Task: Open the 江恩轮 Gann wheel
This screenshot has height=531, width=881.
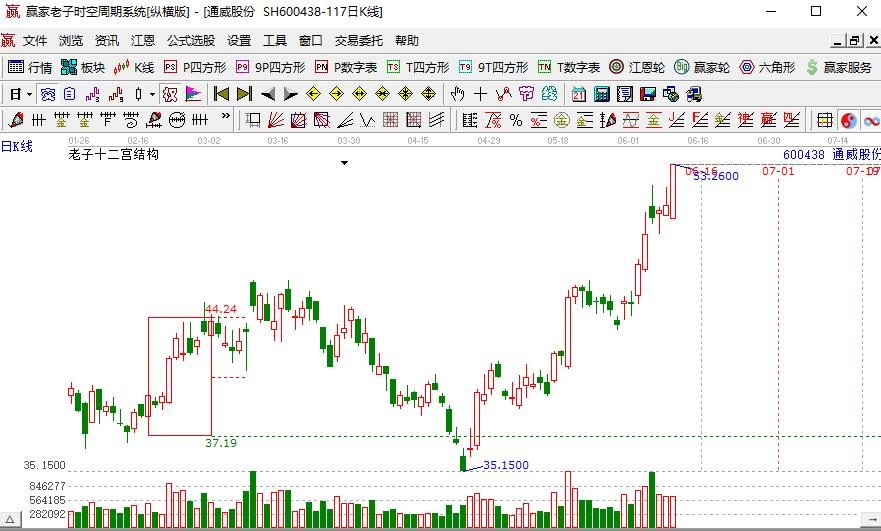Action: (x=637, y=67)
